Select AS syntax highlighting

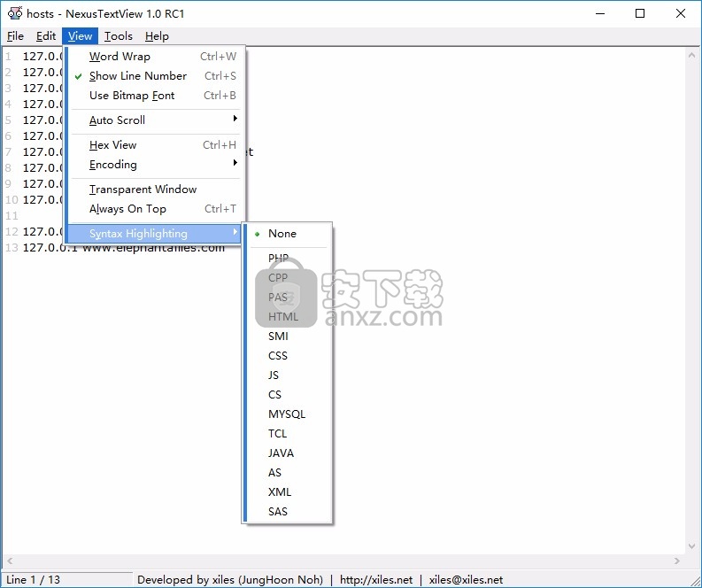pyautogui.click(x=289, y=473)
